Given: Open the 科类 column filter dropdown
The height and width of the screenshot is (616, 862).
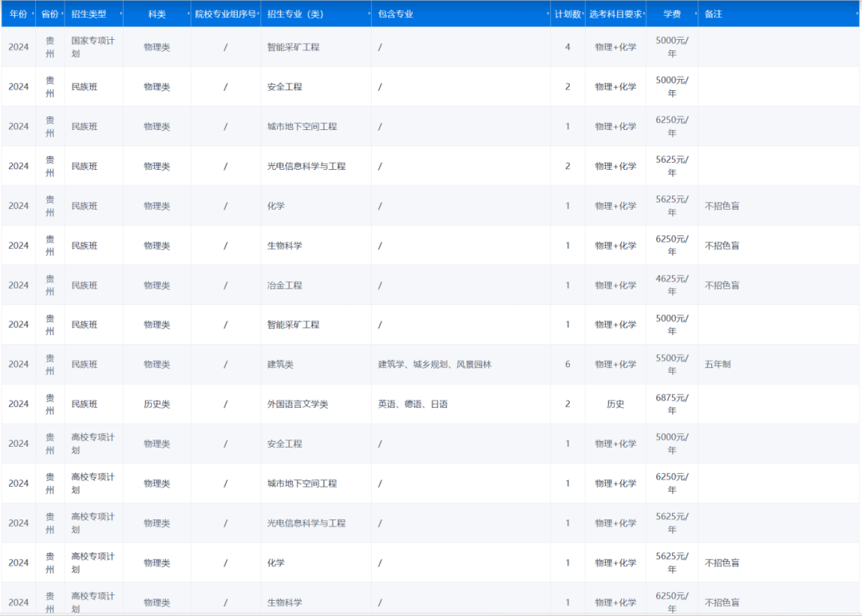Looking at the screenshot, I should pyautogui.click(x=188, y=14).
